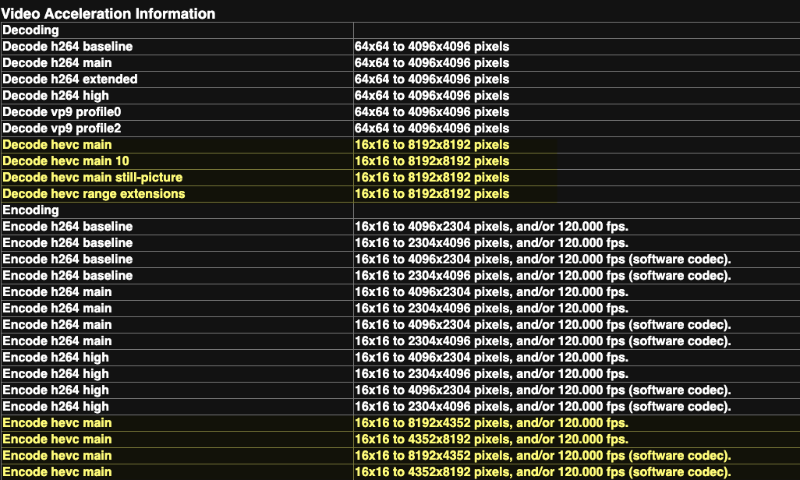This screenshot has height=480, width=800.
Task: Click pixel range beside Decode hevc main 10
Action: pyautogui.click(x=431, y=161)
